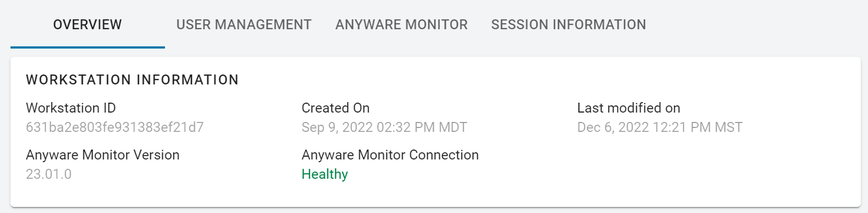Click the blue underline beneath Overview
868x213 pixels.
coord(87,47)
